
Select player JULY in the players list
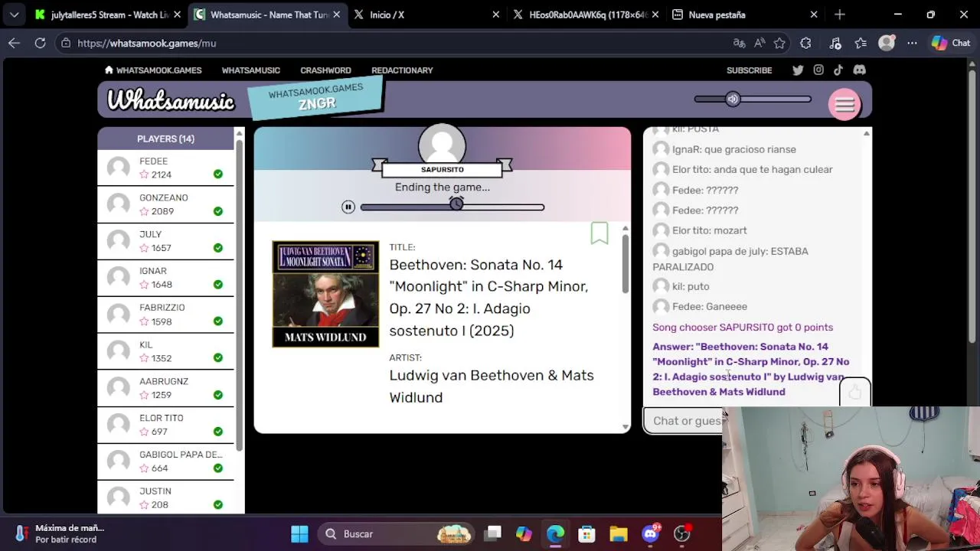(x=165, y=241)
